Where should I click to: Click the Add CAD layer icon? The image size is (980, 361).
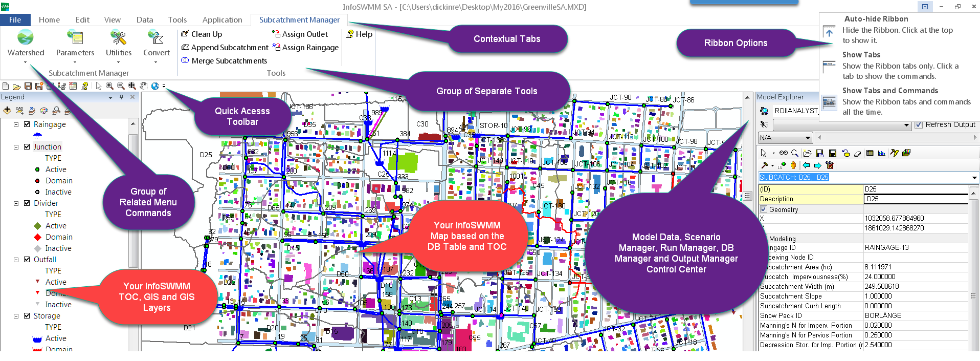[19, 110]
